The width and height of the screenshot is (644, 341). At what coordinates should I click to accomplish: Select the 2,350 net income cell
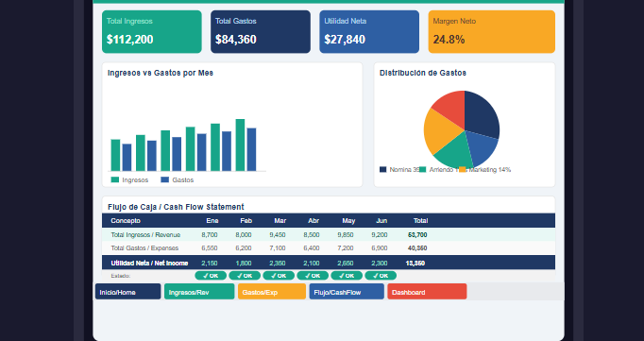(x=278, y=263)
